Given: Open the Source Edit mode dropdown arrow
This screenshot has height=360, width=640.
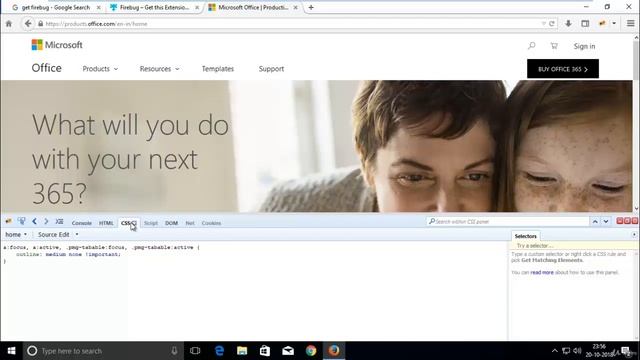Looking at the screenshot, I should point(77,235).
